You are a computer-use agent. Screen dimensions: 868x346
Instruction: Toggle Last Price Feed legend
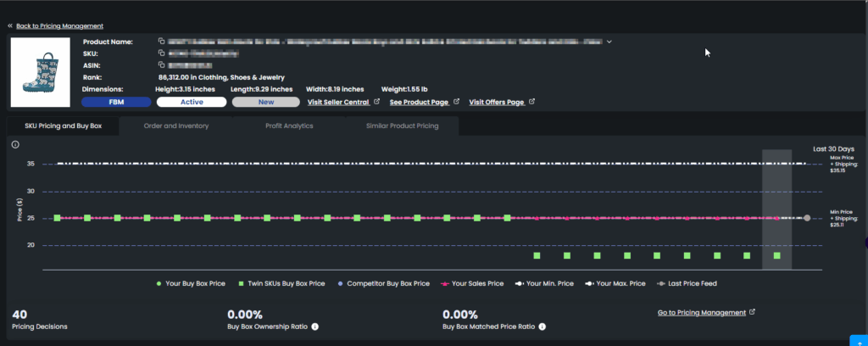(687, 283)
